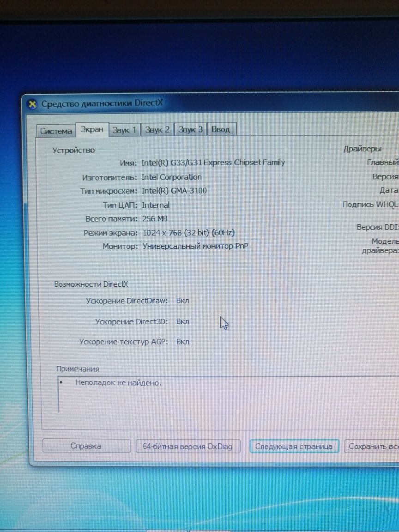This screenshot has width=399, height=532.
Task: Click the Драйверы group label
Action: pyautogui.click(x=363, y=149)
